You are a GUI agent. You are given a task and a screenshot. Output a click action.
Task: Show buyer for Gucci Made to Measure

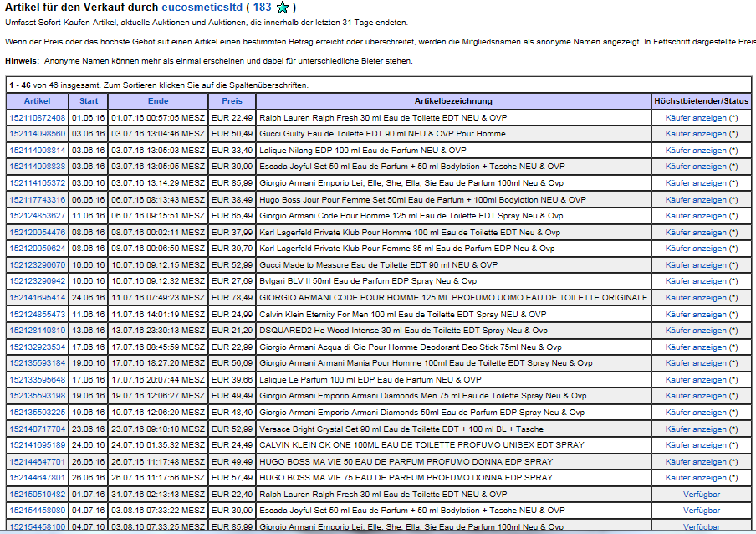[x=696, y=265]
